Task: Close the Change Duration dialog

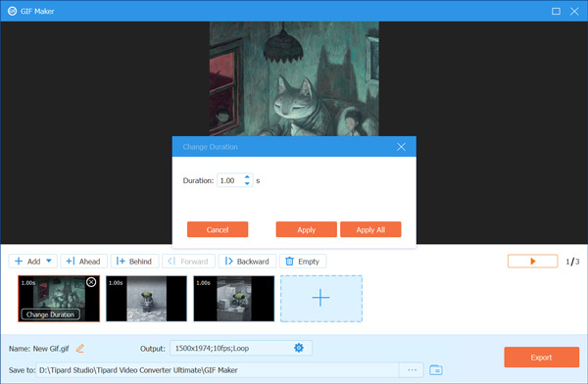Action: tap(401, 147)
